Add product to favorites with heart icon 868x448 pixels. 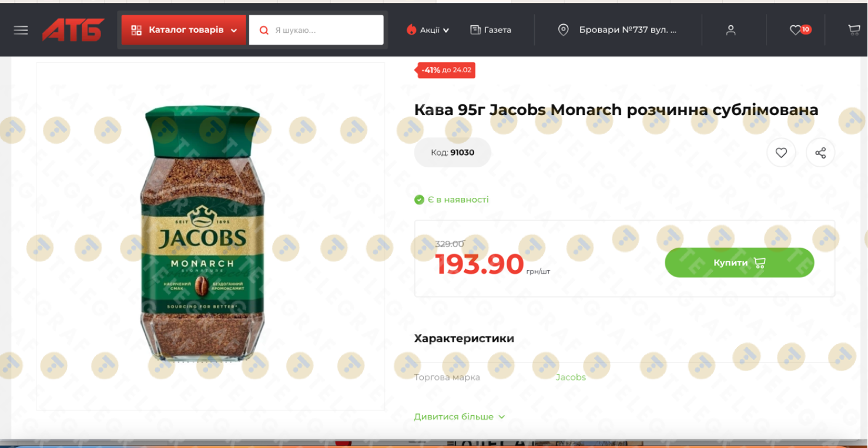click(x=781, y=153)
